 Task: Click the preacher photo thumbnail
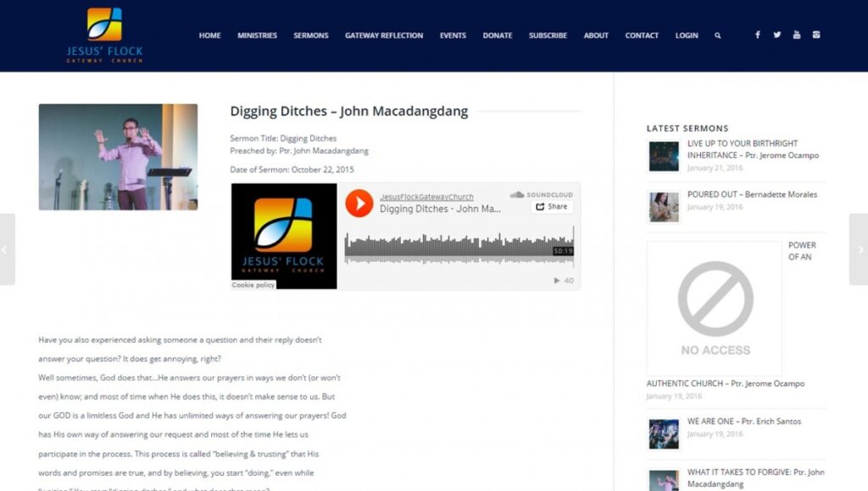(x=118, y=157)
